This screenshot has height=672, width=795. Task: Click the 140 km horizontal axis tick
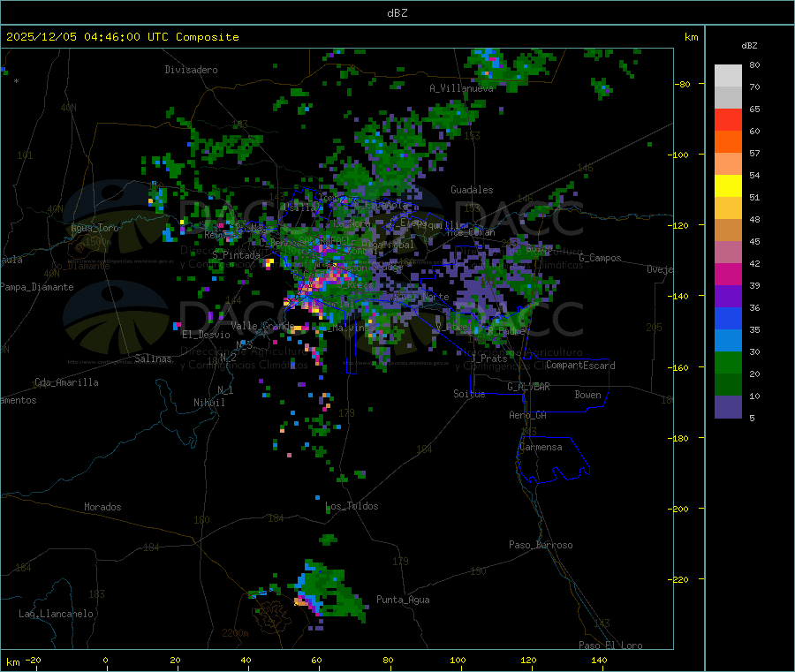(599, 661)
